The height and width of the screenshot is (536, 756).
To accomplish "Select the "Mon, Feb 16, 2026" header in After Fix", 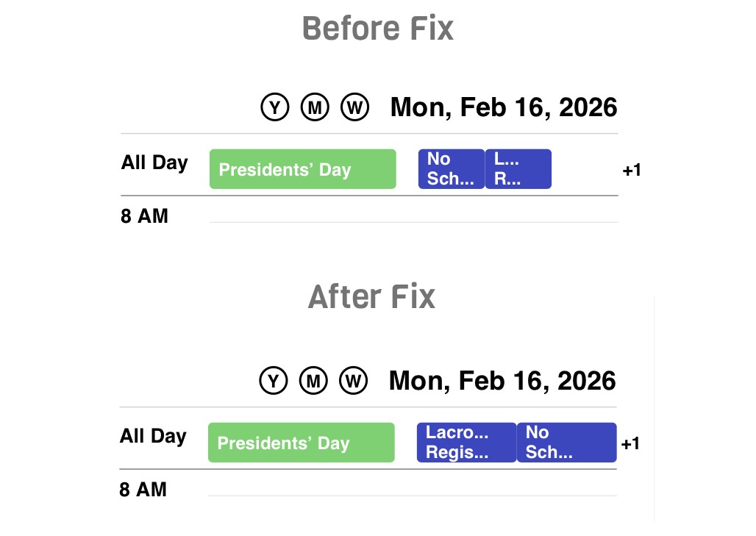I will click(502, 381).
